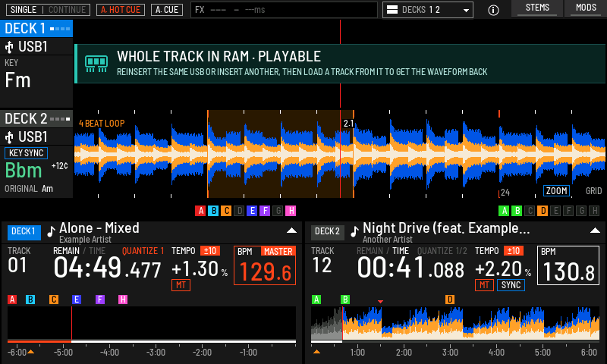607x364 pixels.
Task: Click Deck 2 red memory cue triangle
Action: [x=381, y=302]
